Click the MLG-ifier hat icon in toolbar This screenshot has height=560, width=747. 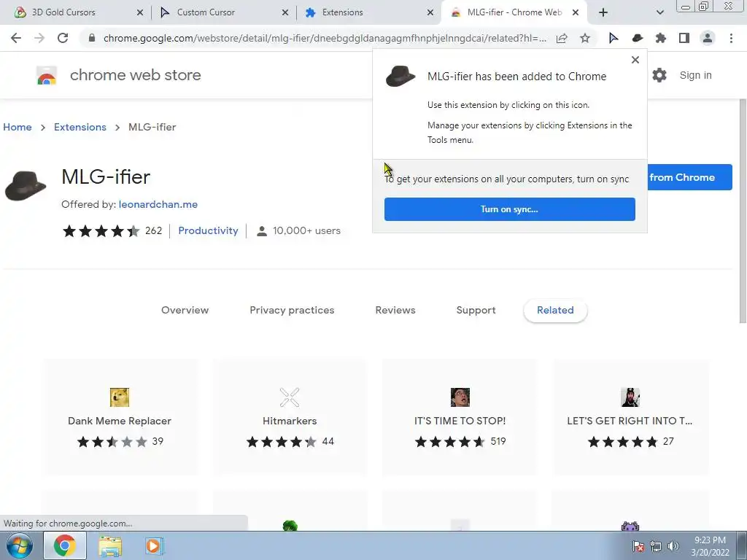click(x=638, y=38)
